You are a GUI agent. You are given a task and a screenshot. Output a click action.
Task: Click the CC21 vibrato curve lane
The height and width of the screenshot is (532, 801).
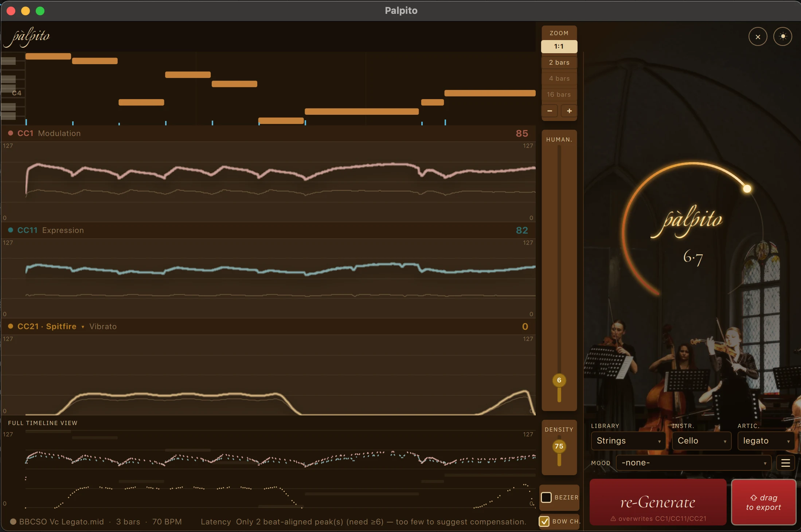point(268,375)
